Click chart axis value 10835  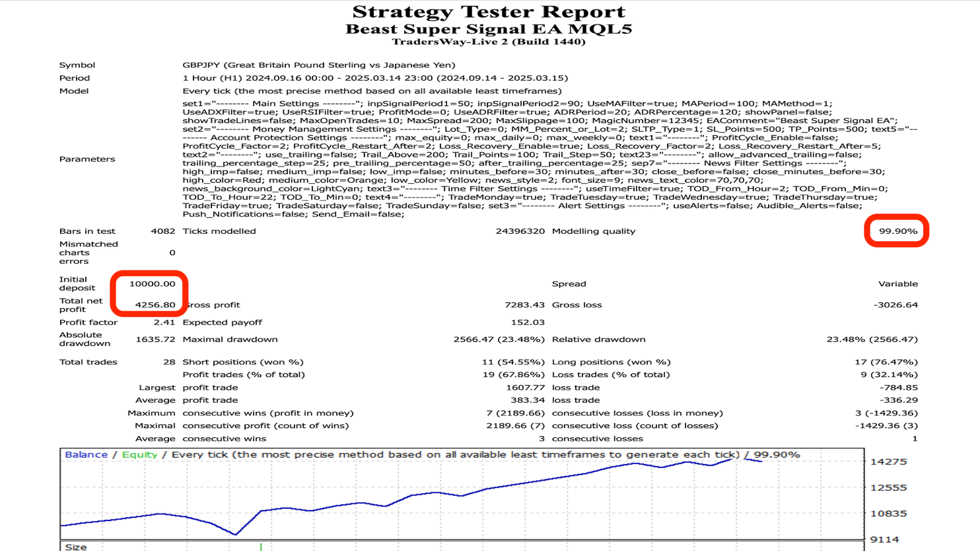pyautogui.click(x=888, y=514)
